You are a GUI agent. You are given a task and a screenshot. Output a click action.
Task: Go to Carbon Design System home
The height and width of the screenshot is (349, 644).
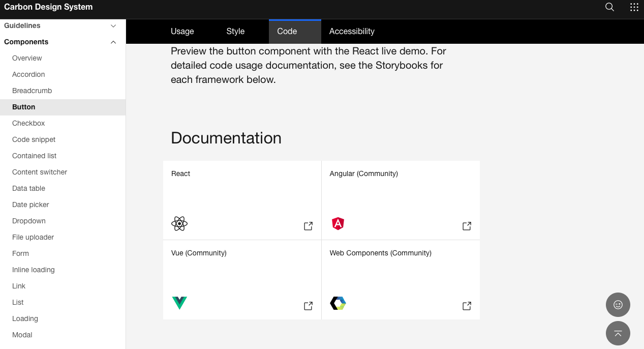[48, 7]
